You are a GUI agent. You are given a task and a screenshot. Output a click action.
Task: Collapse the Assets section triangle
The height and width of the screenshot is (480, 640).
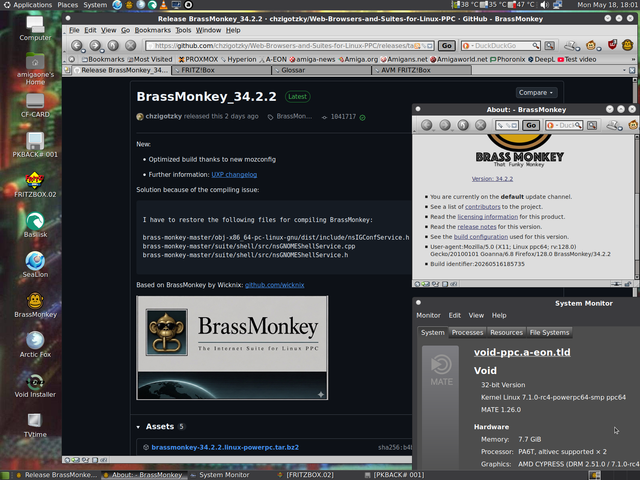[x=138, y=427]
